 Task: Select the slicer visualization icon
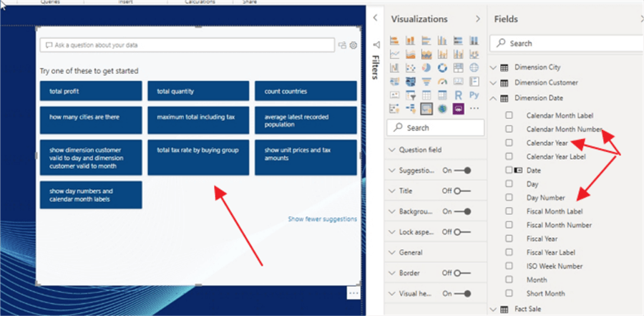tap(411, 95)
